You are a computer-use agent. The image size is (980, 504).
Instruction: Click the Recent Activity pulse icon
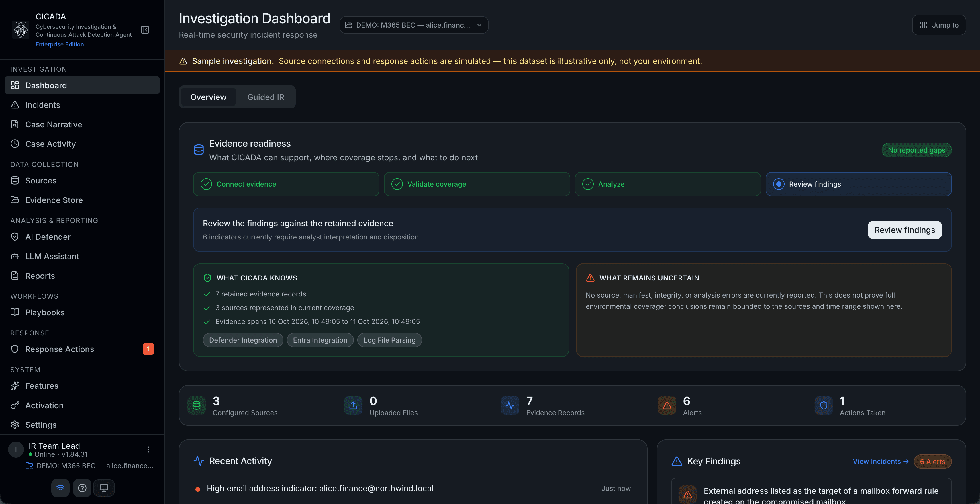point(199,461)
